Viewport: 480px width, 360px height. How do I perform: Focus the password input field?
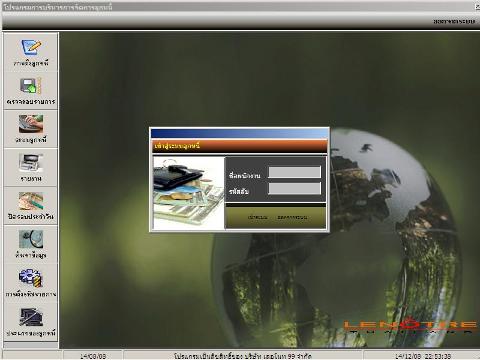pyautogui.click(x=295, y=188)
